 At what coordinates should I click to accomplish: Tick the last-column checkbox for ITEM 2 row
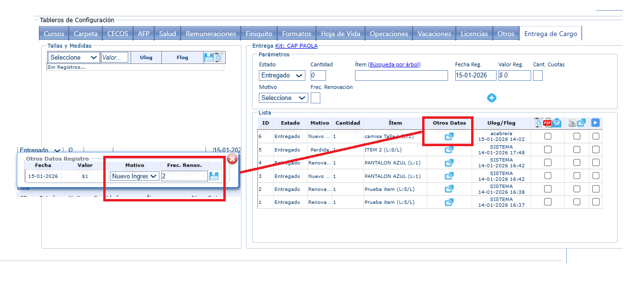point(595,150)
